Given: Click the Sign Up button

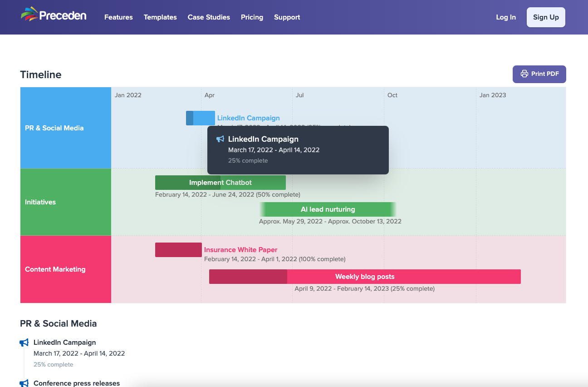Looking at the screenshot, I should (x=546, y=17).
